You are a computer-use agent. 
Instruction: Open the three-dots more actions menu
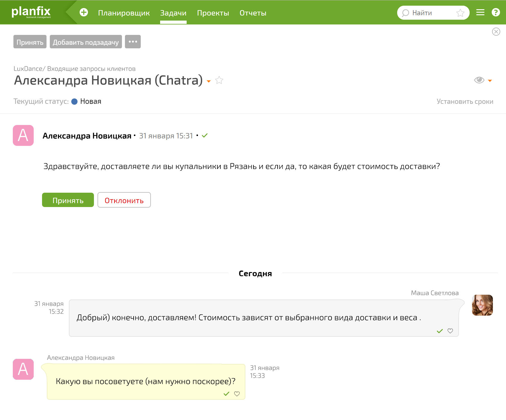133,42
